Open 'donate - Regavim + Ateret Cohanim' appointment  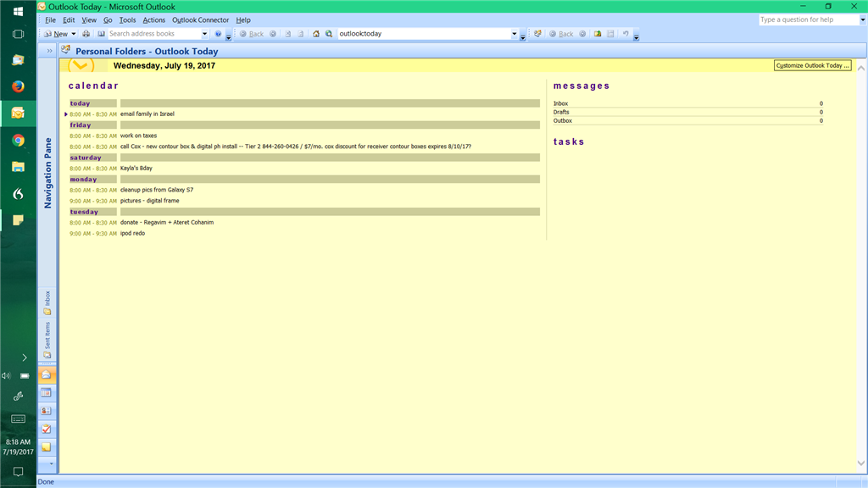tap(167, 223)
